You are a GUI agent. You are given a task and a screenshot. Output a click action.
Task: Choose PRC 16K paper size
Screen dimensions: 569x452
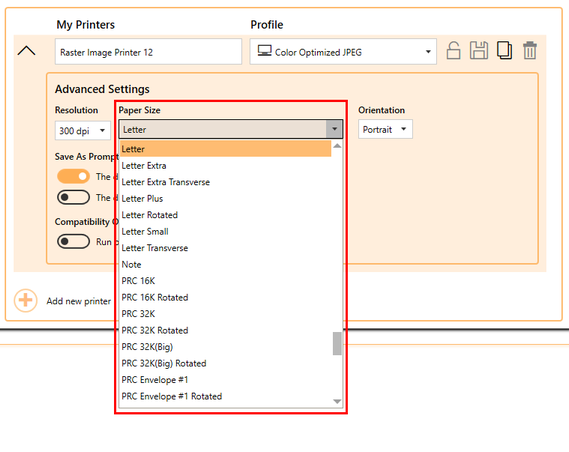(x=225, y=281)
